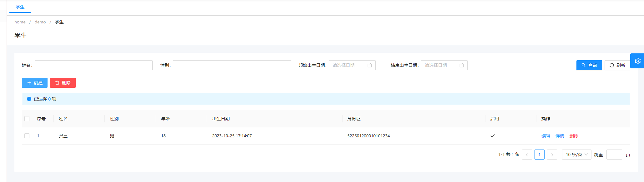Click the 学生 page heading
This screenshot has width=644, height=182.
click(21, 36)
